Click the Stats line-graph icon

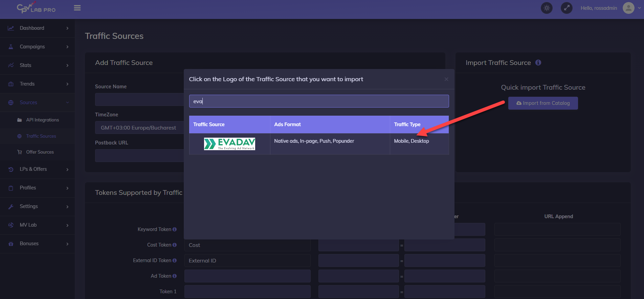pos(11,65)
